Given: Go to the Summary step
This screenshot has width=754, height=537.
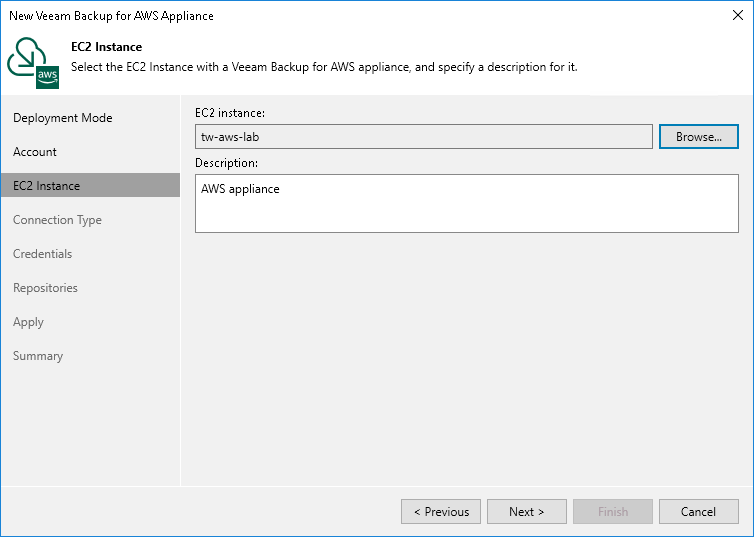Looking at the screenshot, I should [x=38, y=356].
